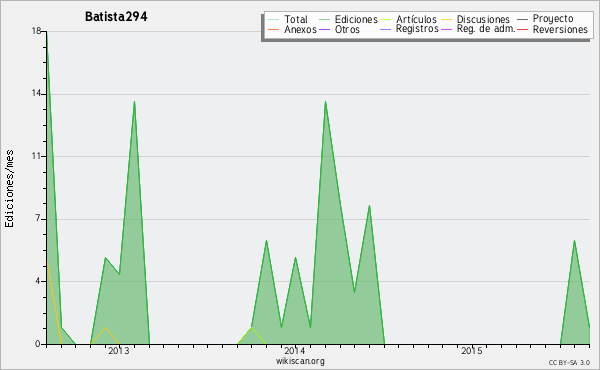The width and height of the screenshot is (600, 370).
Task: Select the Reg. de adm. legend entry
Action: point(486,29)
